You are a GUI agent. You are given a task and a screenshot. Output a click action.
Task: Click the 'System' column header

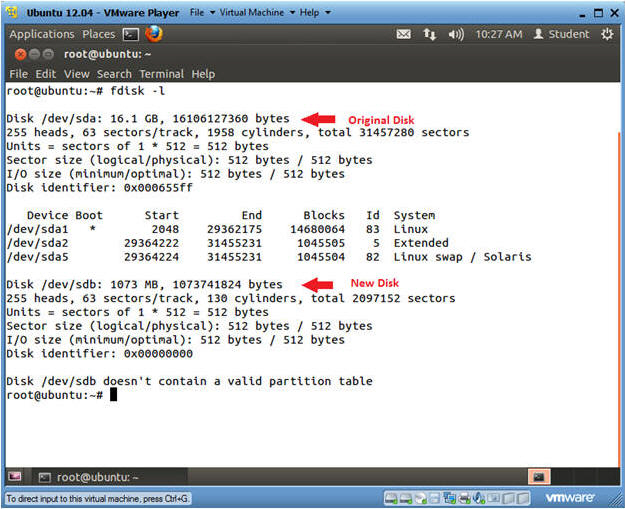point(414,216)
